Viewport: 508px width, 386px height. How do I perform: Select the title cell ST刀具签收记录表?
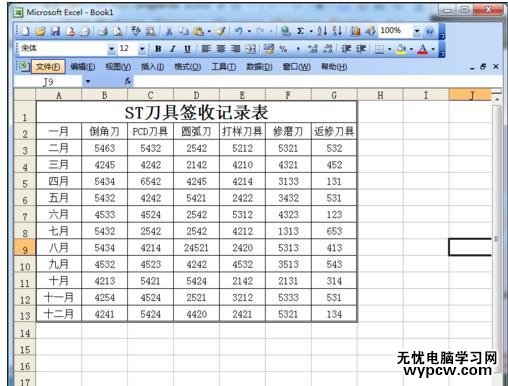pyautogui.click(x=196, y=112)
